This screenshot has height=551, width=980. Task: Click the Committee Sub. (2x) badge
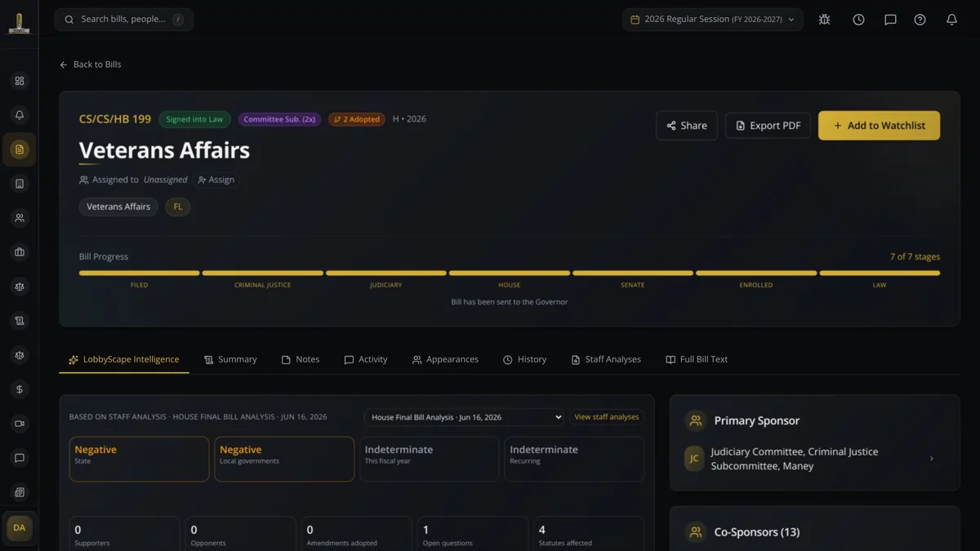coord(279,119)
